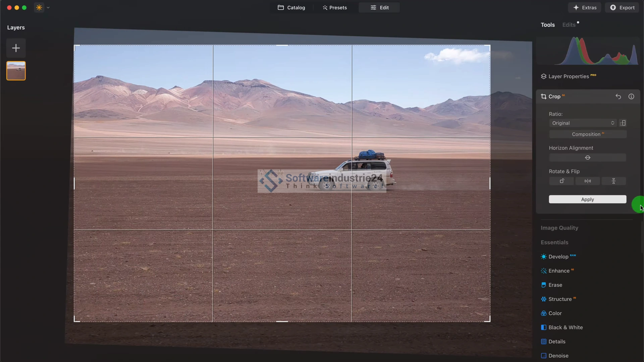Add a new layer with plus
The width and height of the screenshot is (644, 362).
click(16, 48)
